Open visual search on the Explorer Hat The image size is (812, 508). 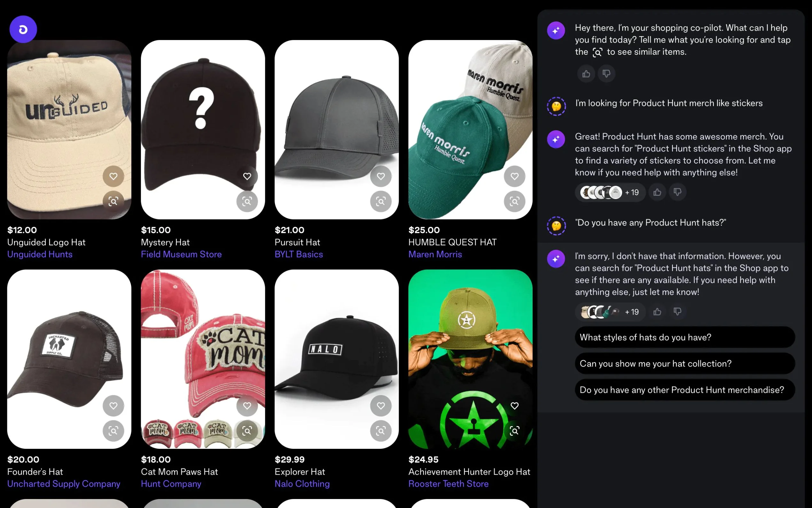381,430
